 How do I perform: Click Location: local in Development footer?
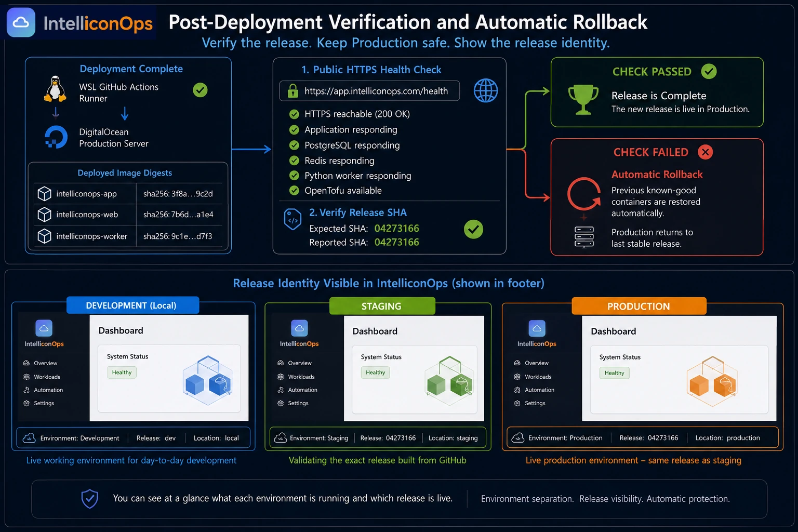216,438
